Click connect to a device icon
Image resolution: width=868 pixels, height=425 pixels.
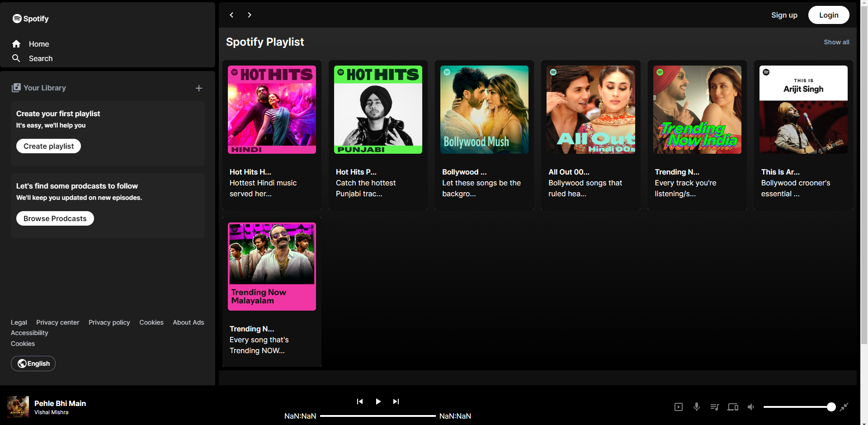[x=733, y=407]
